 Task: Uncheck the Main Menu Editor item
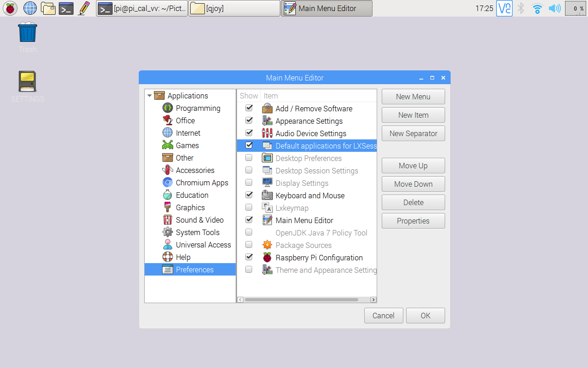tap(249, 219)
